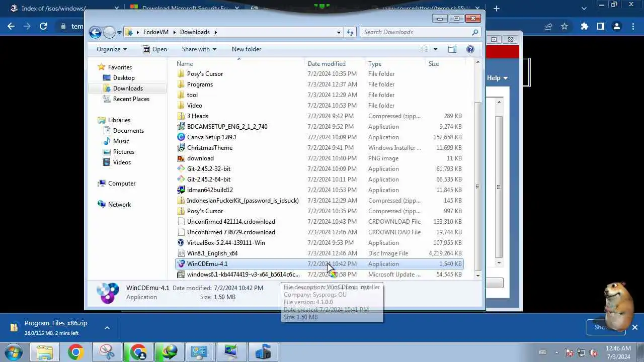
Task: Select the Programs folder icon
Action: coord(181,84)
